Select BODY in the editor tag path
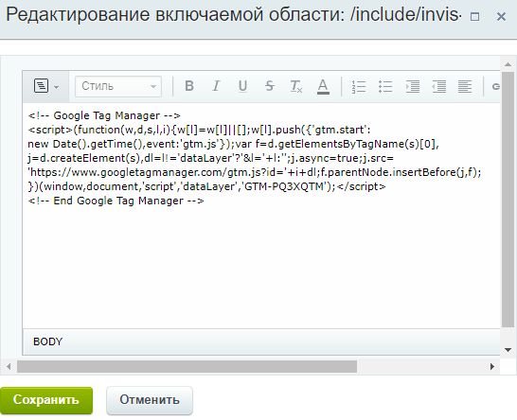Screen dimensions: 517x420 (47, 341)
